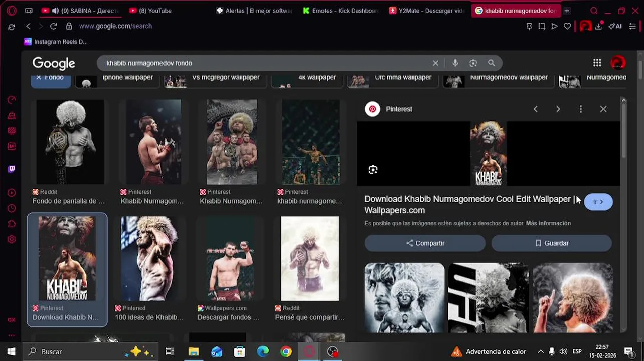Open a new tab with plus button

click(x=567, y=11)
